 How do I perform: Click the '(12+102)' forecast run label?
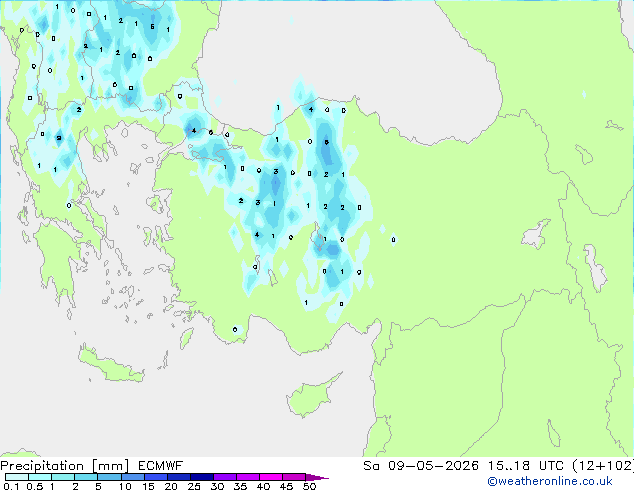[603, 466]
